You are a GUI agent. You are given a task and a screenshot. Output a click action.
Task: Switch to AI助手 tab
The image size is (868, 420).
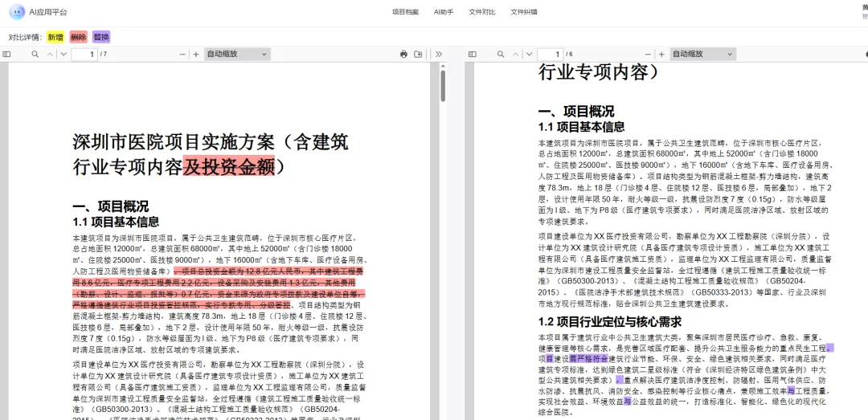point(444,12)
